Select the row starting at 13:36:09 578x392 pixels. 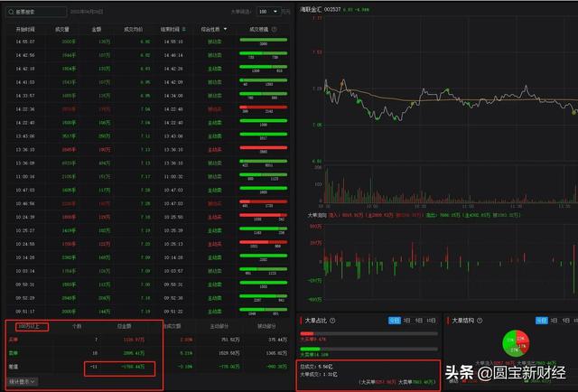pyautogui.click(x=147, y=163)
